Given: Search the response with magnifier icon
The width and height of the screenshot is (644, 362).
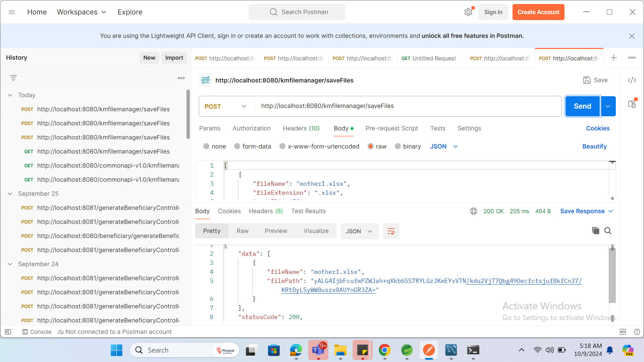Looking at the screenshot, I should tap(608, 231).
